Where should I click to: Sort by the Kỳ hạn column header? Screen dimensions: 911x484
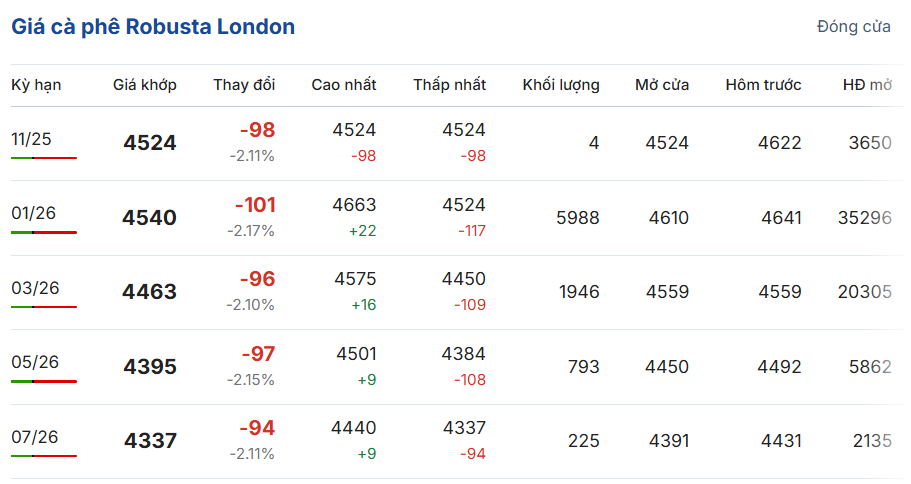coord(36,85)
